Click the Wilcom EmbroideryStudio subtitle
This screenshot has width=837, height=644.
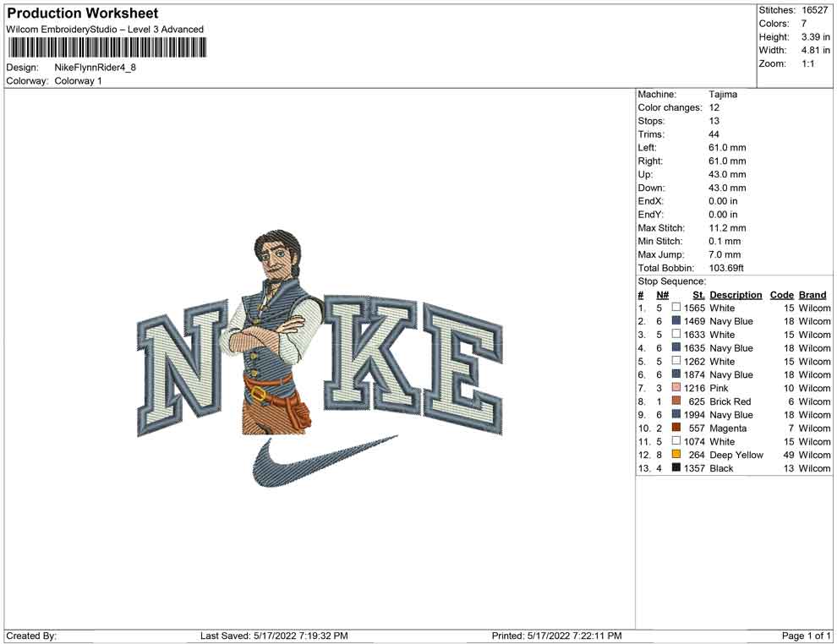[105, 30]
